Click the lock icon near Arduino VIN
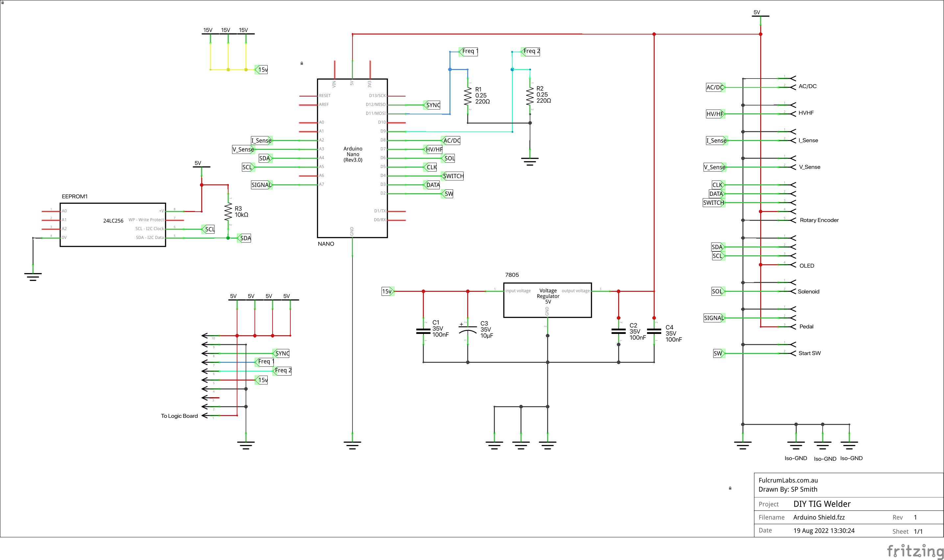 click(x=302, y=63)
